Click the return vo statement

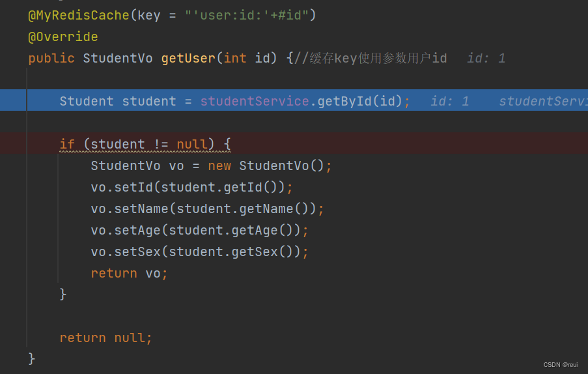129,273
